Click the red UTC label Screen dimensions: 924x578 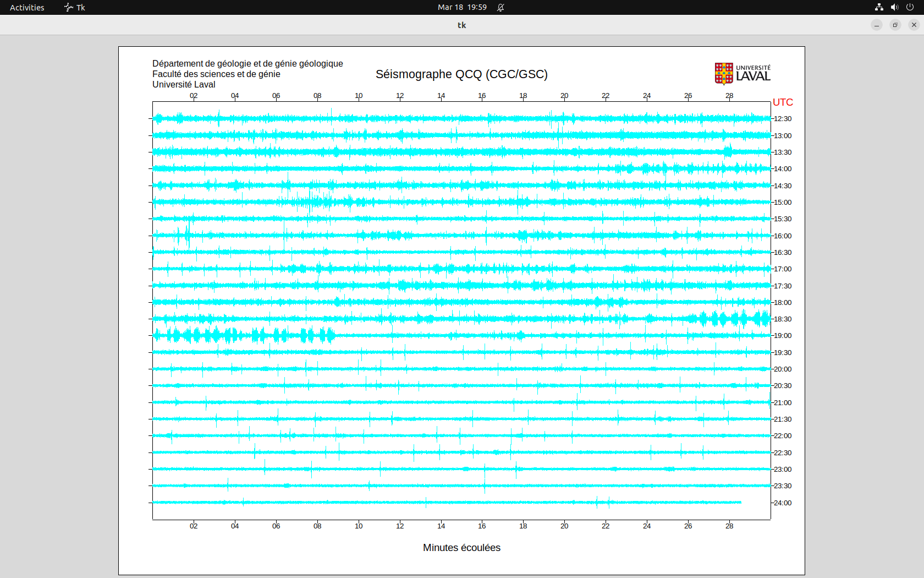point(783,102)
